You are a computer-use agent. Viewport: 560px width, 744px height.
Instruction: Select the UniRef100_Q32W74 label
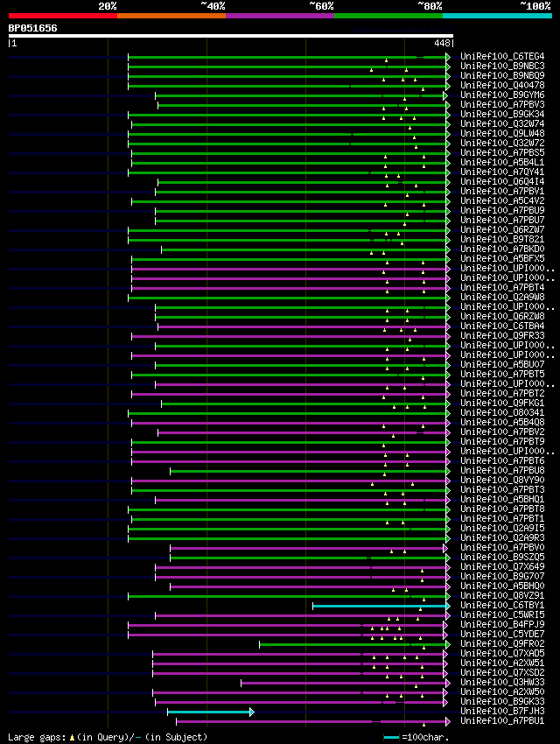coord(502,123)
